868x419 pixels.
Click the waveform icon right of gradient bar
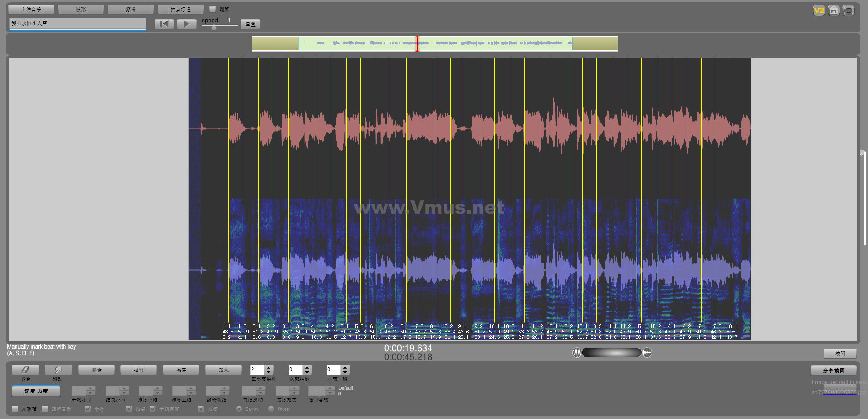(x=647, y=353)
